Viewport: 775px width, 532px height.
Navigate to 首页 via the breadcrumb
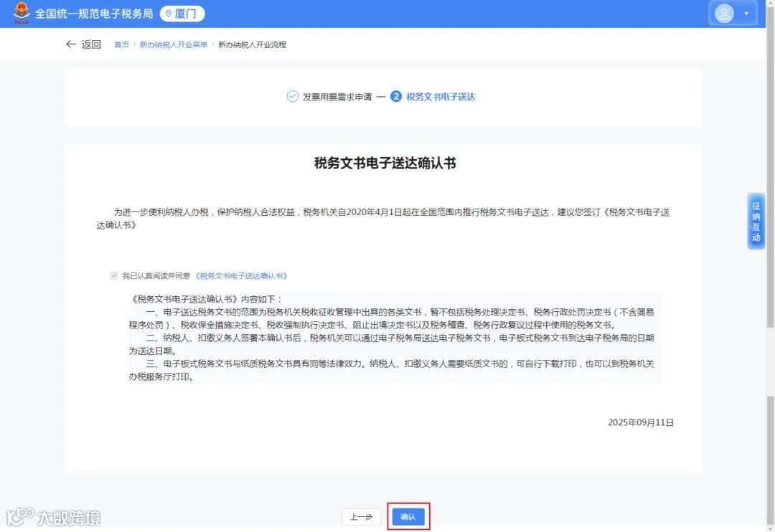tap(121, 44)
